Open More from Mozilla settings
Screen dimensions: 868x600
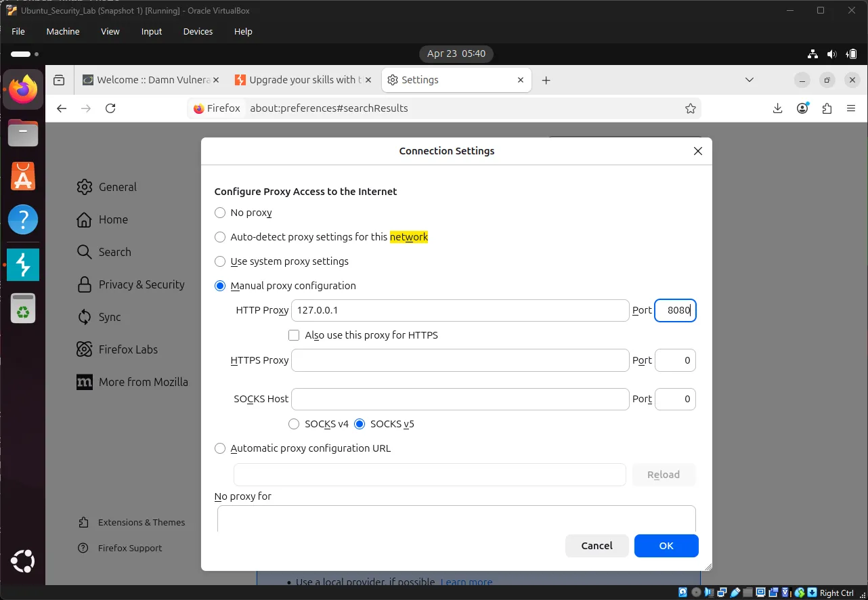143,381
